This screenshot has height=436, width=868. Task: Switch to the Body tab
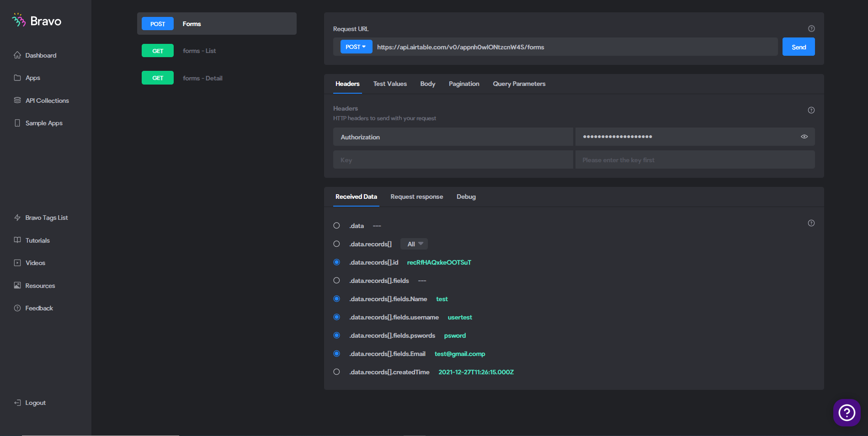pos(428,84)
